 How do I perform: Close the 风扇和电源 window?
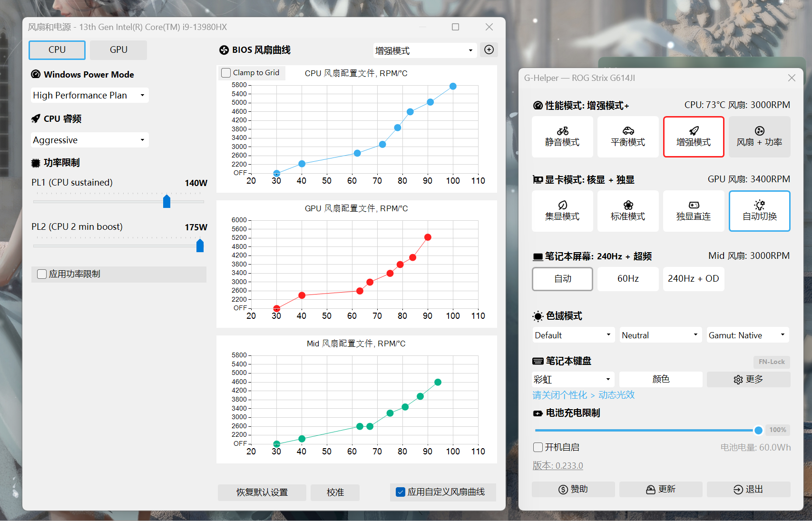coord(489,27)
